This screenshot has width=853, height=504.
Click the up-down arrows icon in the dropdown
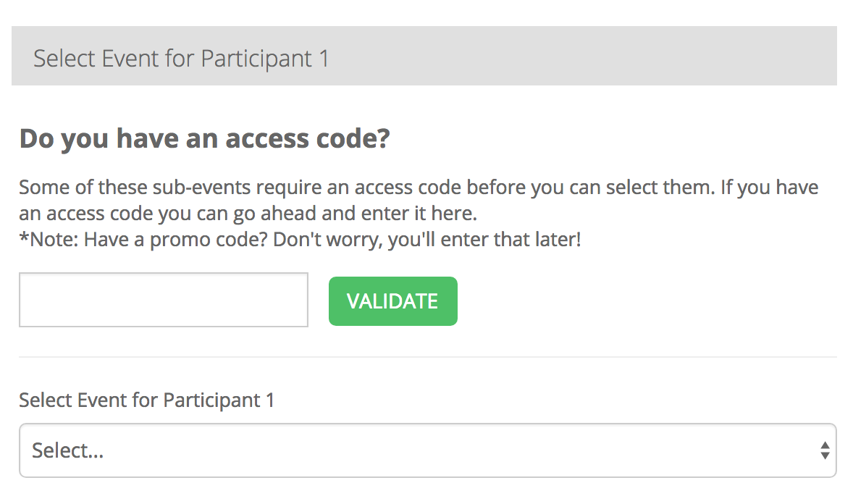point(824,450)
